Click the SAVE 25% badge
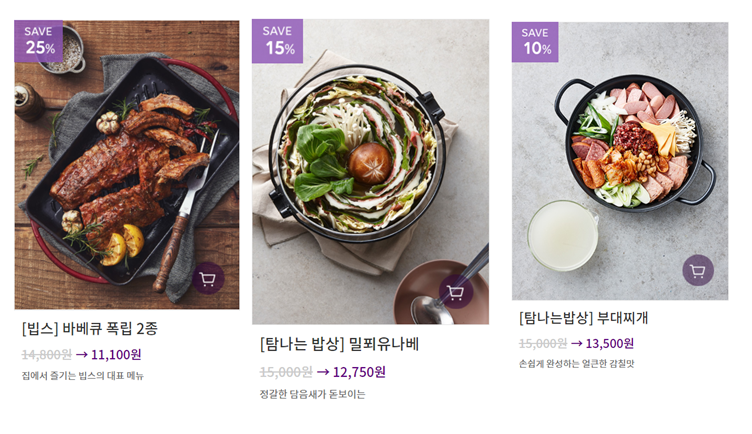Viewport: 752px width, 434px height. [x=39, y=41]
